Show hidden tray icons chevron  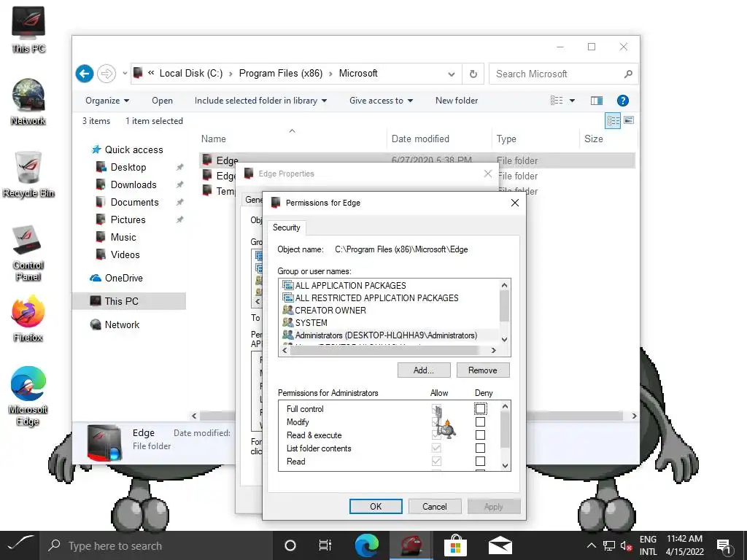[591, 545]
